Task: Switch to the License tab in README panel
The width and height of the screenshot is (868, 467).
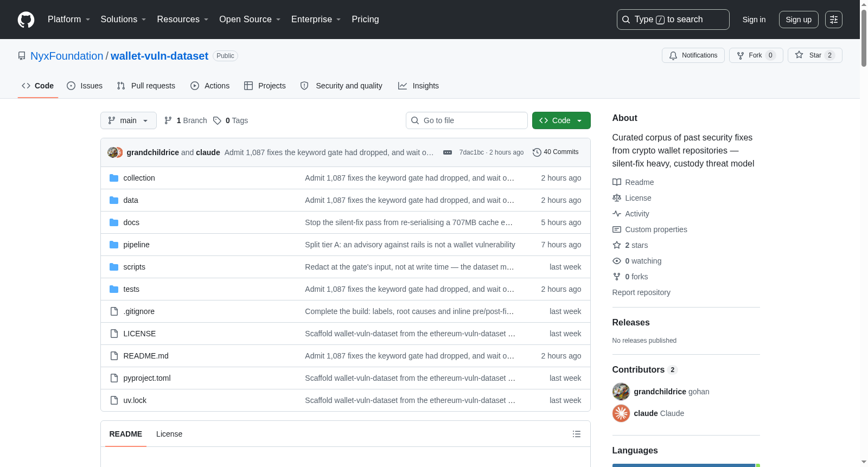Action: (x=169, y=434)
